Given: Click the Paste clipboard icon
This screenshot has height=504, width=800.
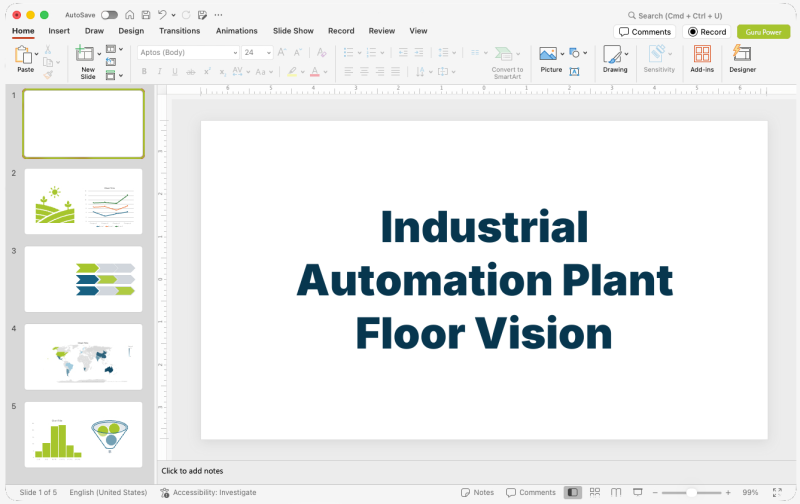Looking at the screenshot, I should (x=23, y=54).
